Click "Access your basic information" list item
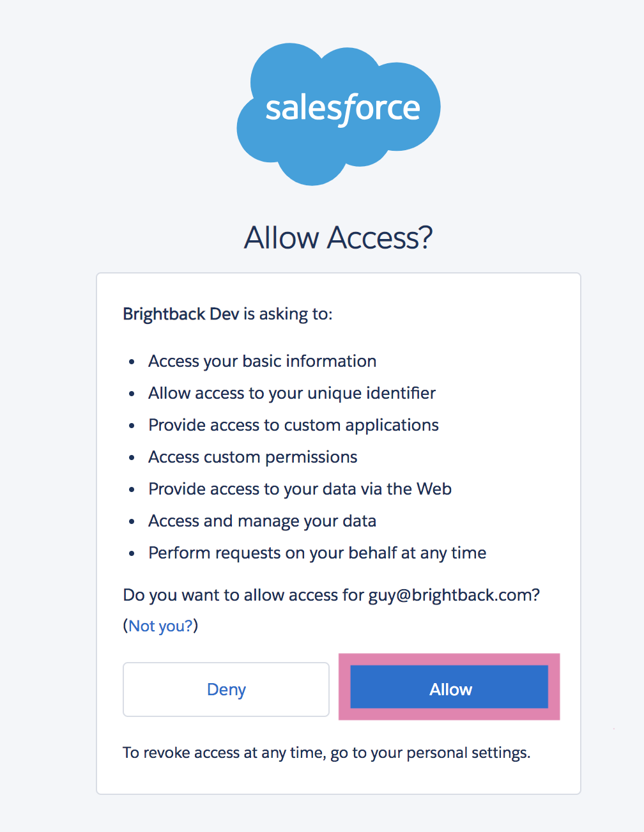 click(x=262, y=361)
